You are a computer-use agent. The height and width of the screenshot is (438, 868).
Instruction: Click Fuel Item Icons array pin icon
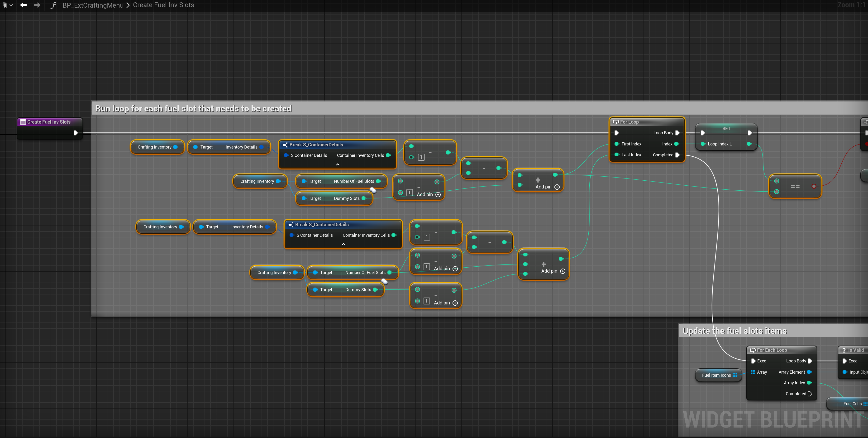point(734,375)
